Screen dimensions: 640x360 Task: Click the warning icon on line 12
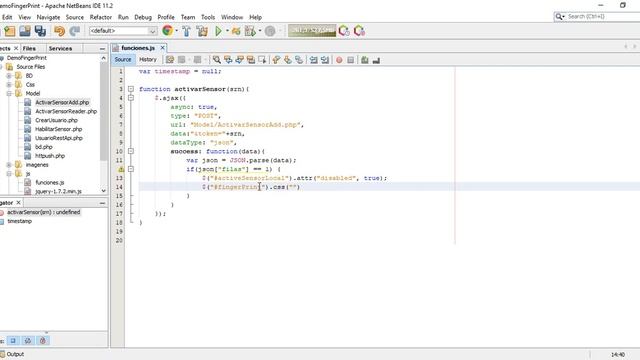pyautogui.click(x=121, y=169)
